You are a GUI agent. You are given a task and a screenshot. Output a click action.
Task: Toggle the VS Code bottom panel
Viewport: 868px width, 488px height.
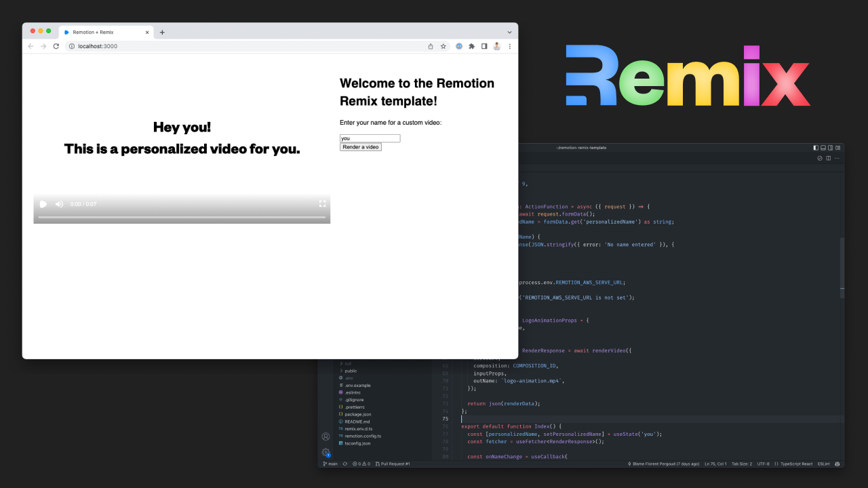pos(823,147)
